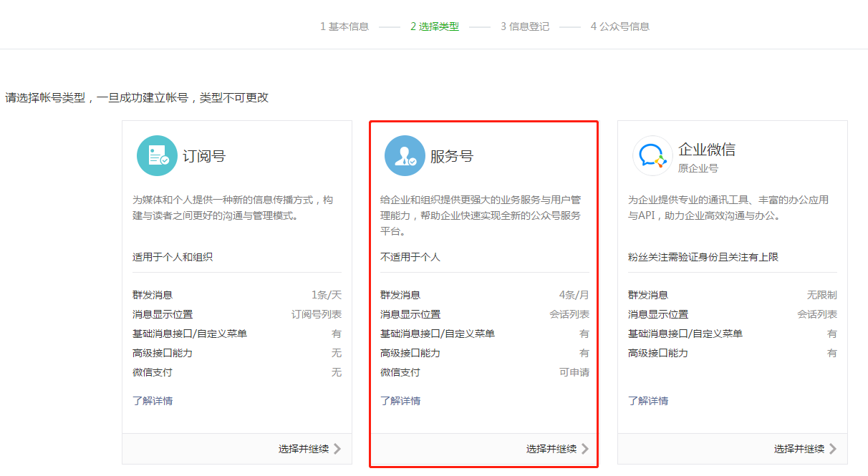This screenshot has height=476, width=868.
Task: Click 粉丝关注需验证身份且关注有上限 text
Action: click(x=703, y=257)
